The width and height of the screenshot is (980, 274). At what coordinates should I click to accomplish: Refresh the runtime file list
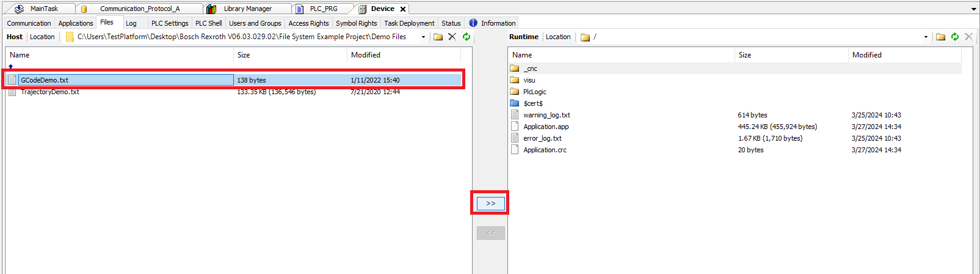click(955, 37)
